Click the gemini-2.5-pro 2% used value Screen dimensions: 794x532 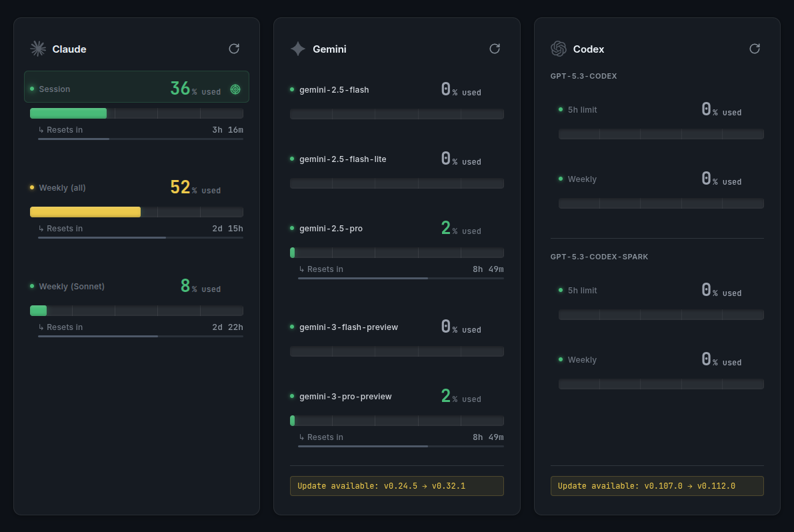[461, 228]
